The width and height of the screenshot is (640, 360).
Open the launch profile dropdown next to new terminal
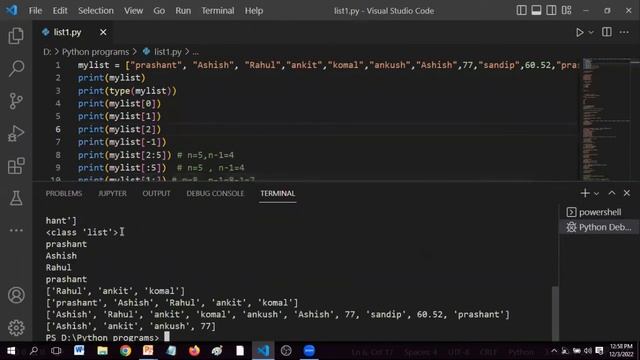point(596,193)
